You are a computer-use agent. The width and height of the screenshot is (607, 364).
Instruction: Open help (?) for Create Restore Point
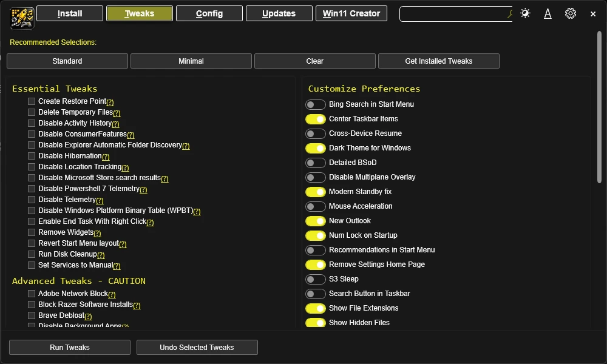pos(110,102)
